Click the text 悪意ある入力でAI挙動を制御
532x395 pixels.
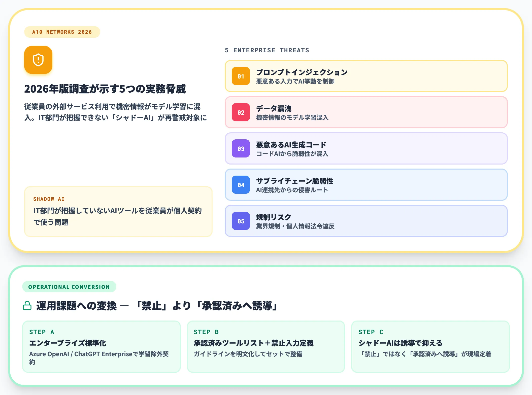coord(295,81)
